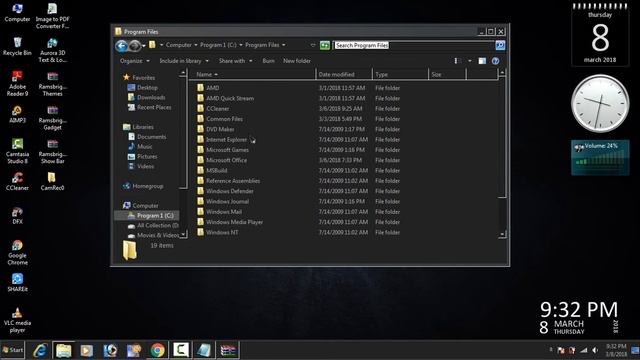The width and height of the screenshot is (640, 360).
Task: Open Aurora 3D Text & Logo shortcut
Action: [x=52, y=49]
